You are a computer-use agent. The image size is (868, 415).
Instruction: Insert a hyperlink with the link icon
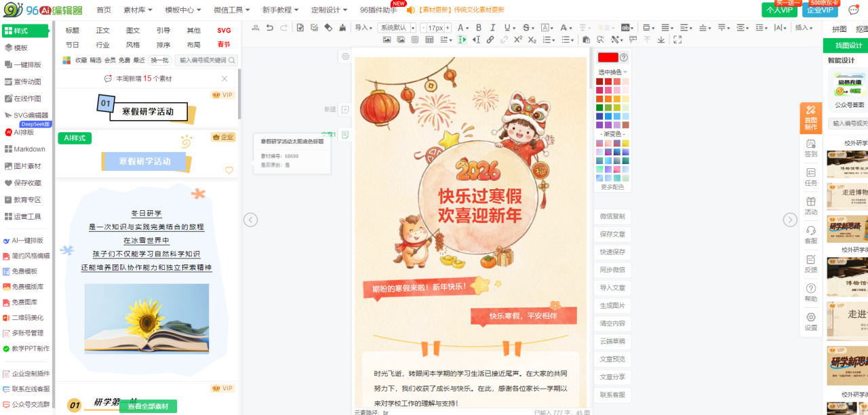point(490,40)
